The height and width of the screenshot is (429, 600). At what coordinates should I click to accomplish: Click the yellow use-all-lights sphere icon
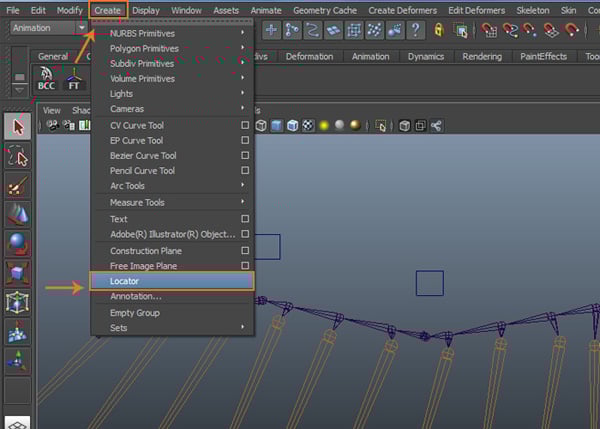tap(324, 126)
